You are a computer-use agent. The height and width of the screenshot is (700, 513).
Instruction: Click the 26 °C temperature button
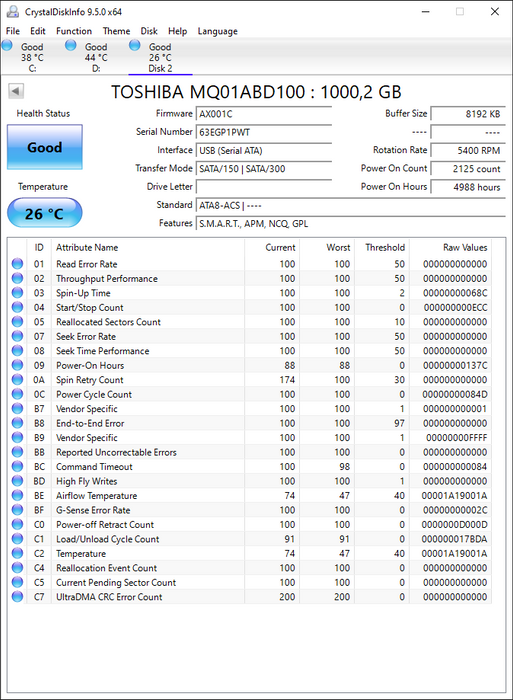45,213
